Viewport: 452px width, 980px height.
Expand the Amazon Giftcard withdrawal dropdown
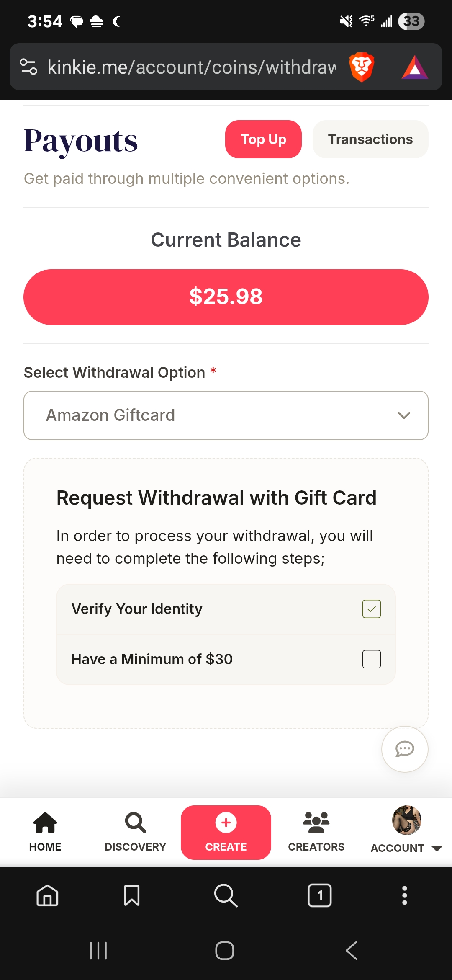click(226, 415)
